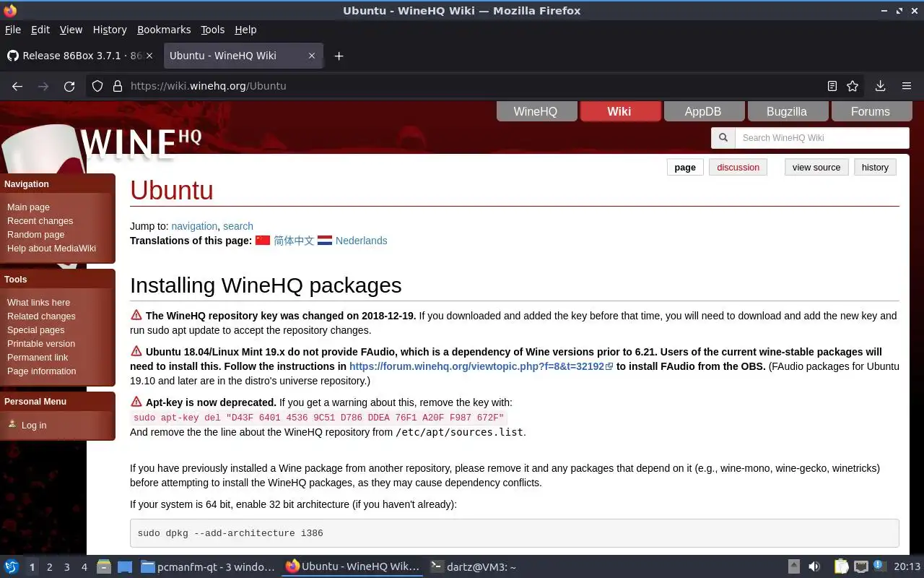Reload the page with the refresh icon
924x578 pixels.
point(69,86)
